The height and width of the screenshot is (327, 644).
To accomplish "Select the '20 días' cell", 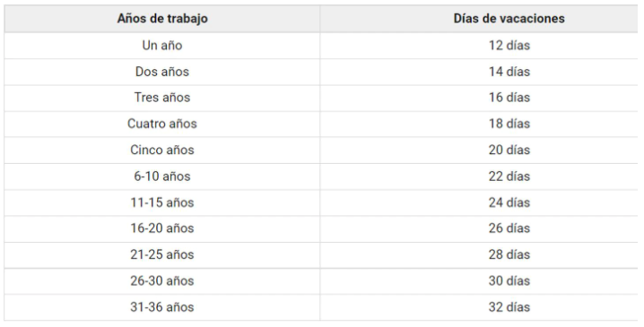I will 509,150.
